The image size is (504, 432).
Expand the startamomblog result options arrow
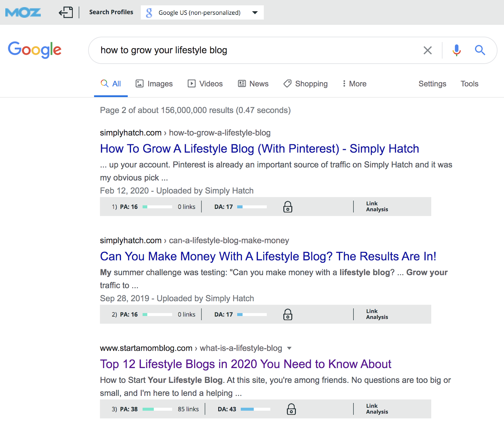tap(289, 348)
